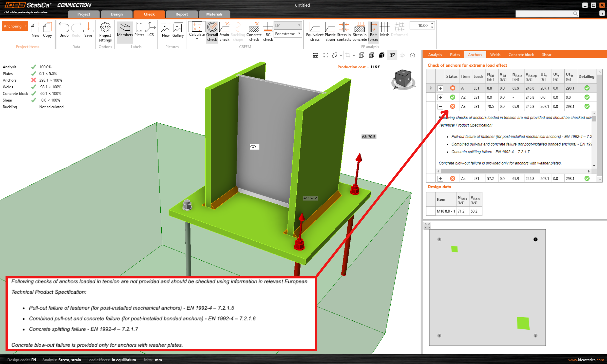607x364 pixels.
Task: Click the search input field
Action: (543, 14)
